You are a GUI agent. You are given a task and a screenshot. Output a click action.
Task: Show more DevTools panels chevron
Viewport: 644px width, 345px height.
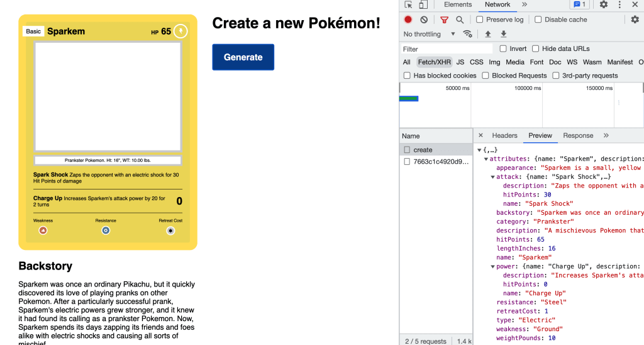click(x=524, y=4)
